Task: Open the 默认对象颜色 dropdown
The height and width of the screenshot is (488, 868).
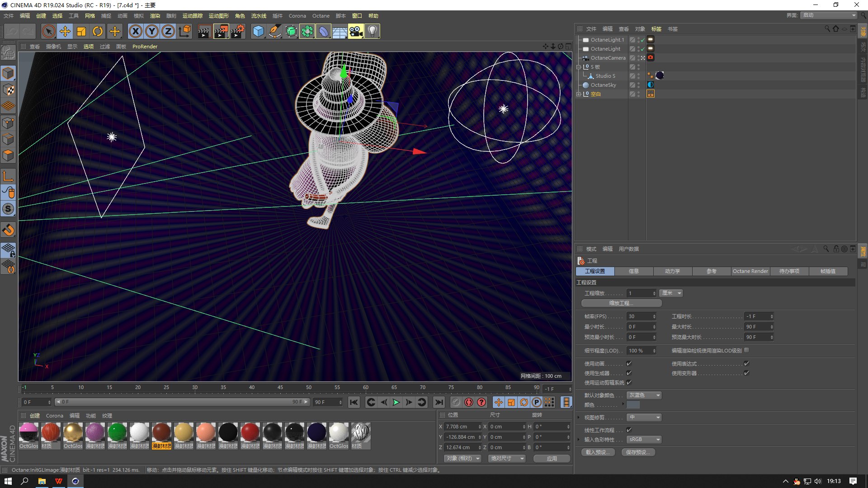Action: [644, 395]
